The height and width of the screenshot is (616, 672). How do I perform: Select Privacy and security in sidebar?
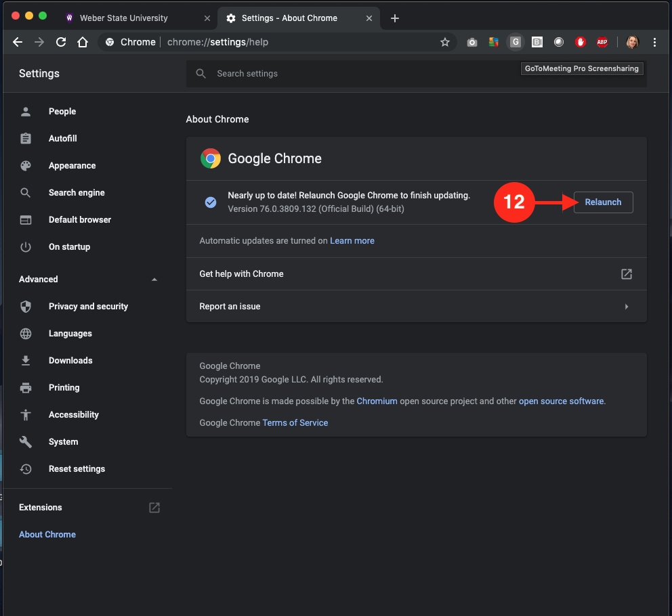tap(88, 307)
